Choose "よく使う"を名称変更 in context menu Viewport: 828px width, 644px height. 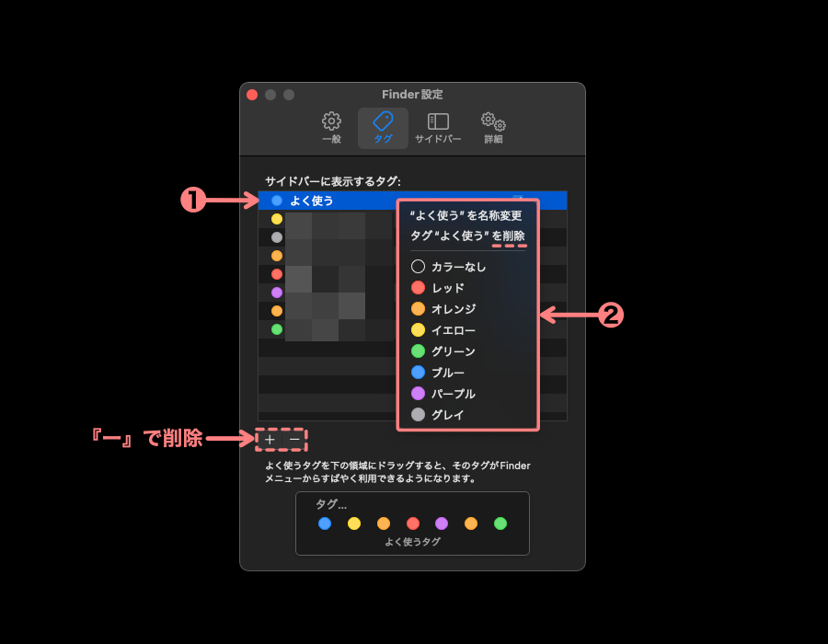coord(466,215)
